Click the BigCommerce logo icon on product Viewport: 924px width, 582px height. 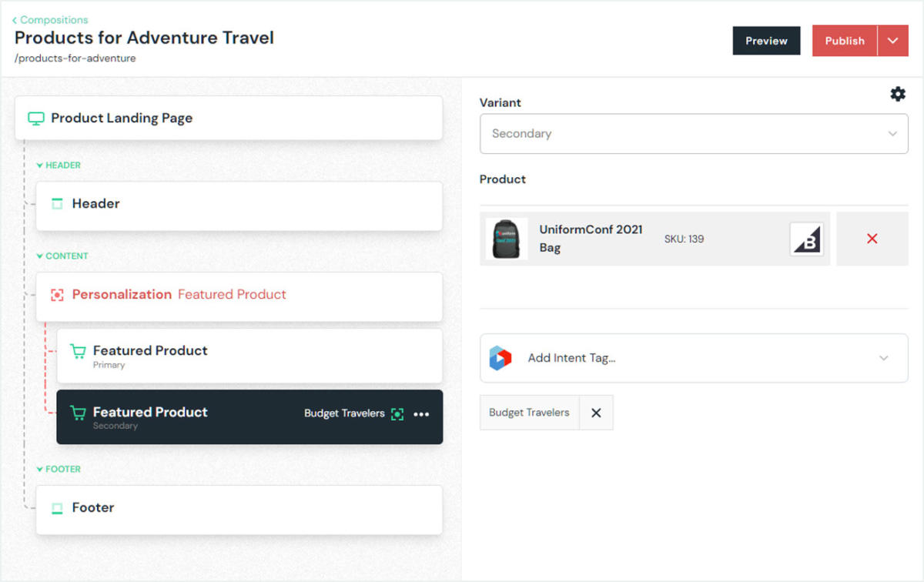tap(806, 239)
